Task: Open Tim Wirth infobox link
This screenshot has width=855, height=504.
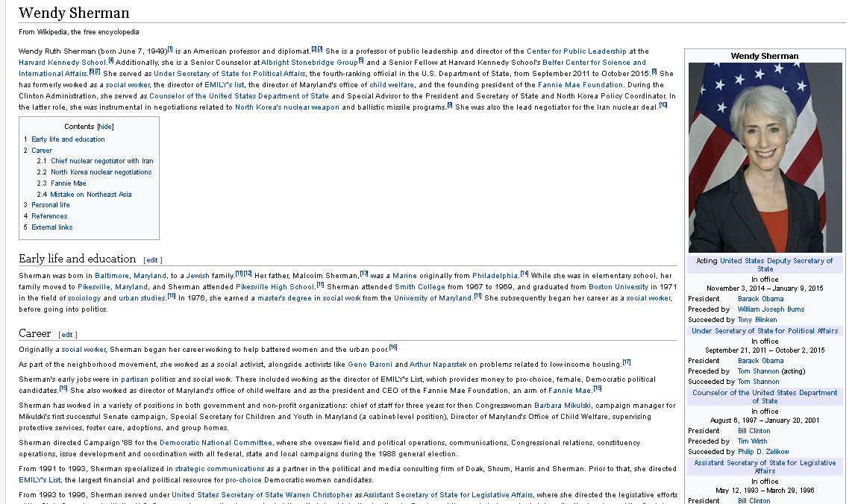Action: click(x=753, y=441)
